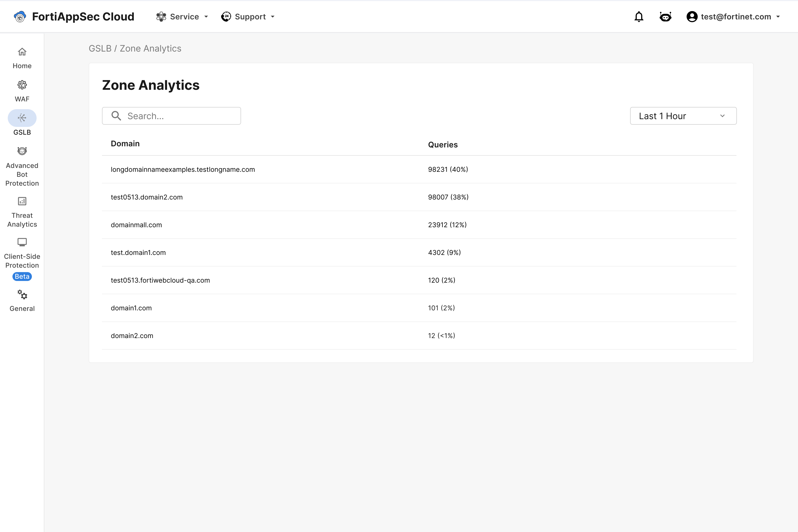This screenshot has height=532, width=798.
Task: Open Client-Side Protection sidebar icon
Action: pos(22,242)
